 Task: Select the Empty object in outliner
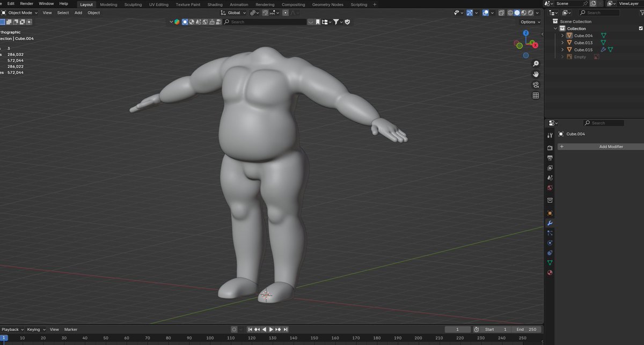point(580,57)
